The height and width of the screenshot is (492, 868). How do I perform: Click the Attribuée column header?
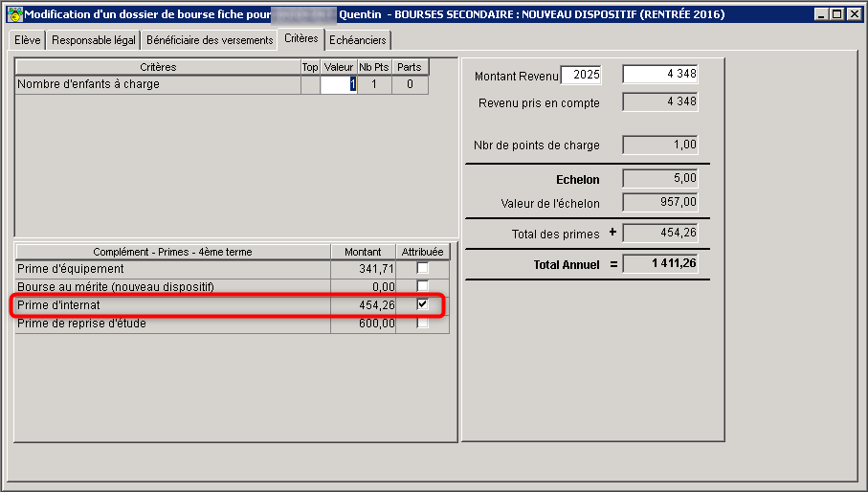422,252
